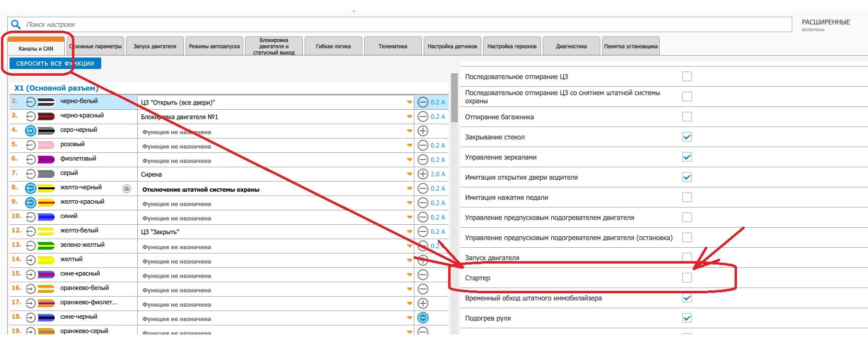Click plus icon in оранжево-фиолетовый row
The image size is (868, 357).
point(423,303)
